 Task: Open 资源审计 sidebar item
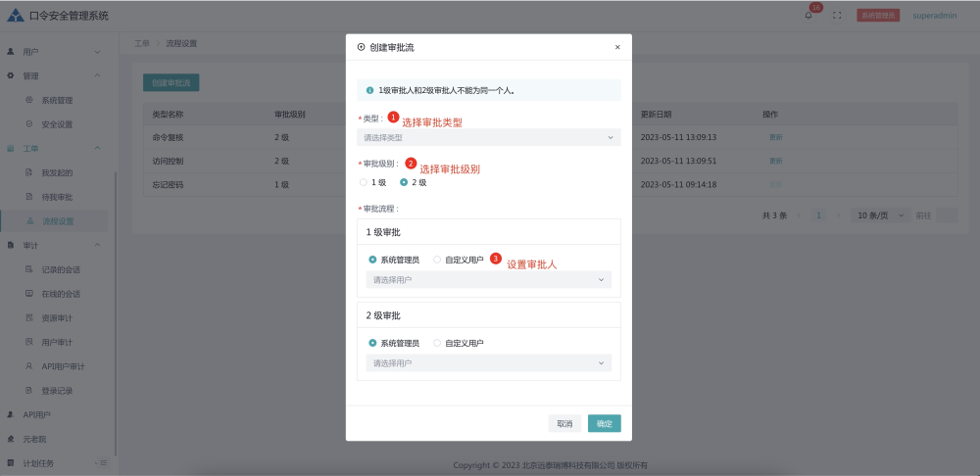57,318
